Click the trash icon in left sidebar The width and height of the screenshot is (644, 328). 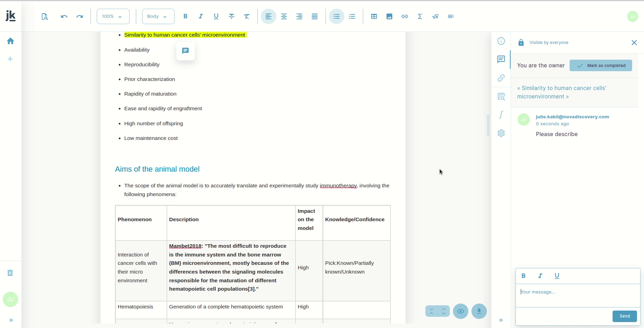10,273
